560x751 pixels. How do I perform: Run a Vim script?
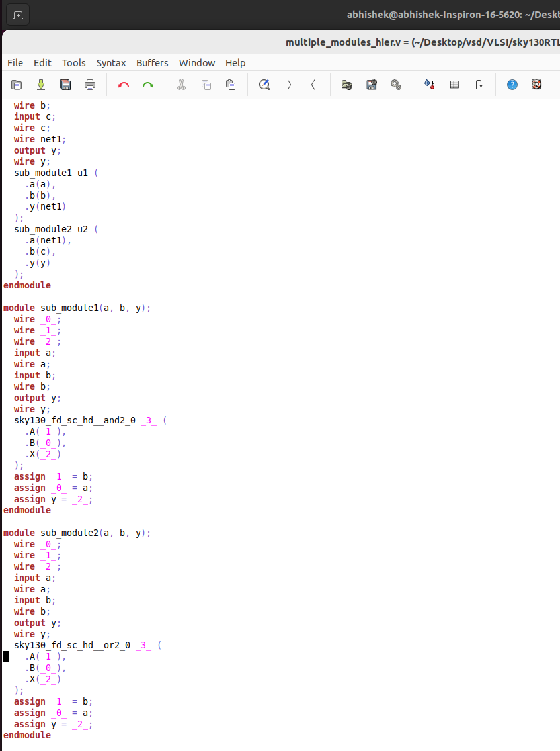pyautogui.click(x=395, y=85)
